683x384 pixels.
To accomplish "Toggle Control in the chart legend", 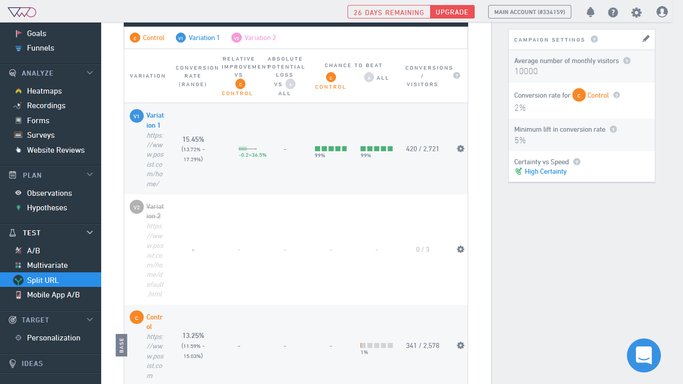I will 147,38.
